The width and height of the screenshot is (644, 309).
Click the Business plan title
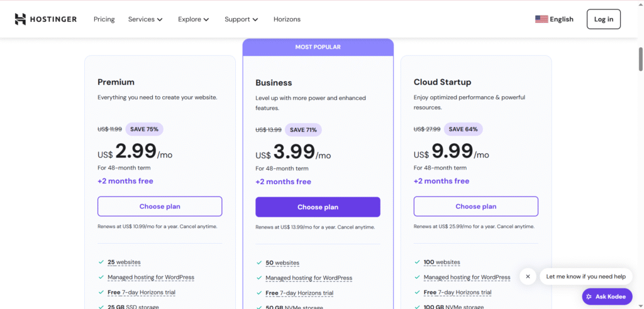274,83
